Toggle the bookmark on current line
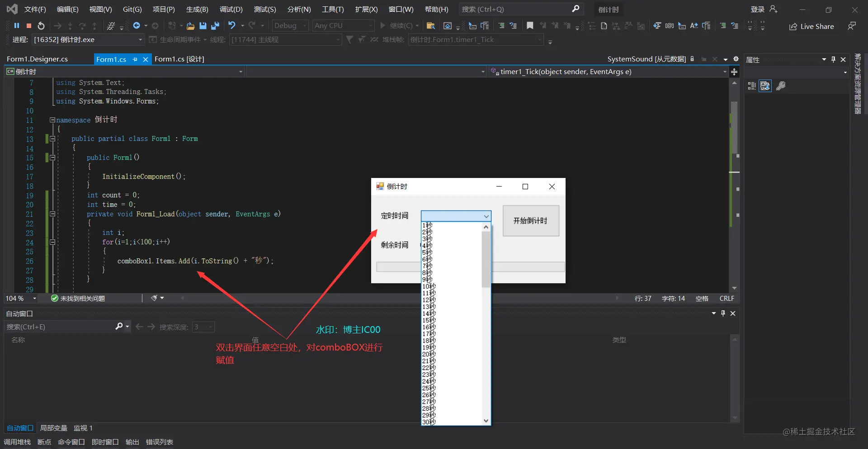The height and width of the screenshot is (449, 868). [530, 26]
